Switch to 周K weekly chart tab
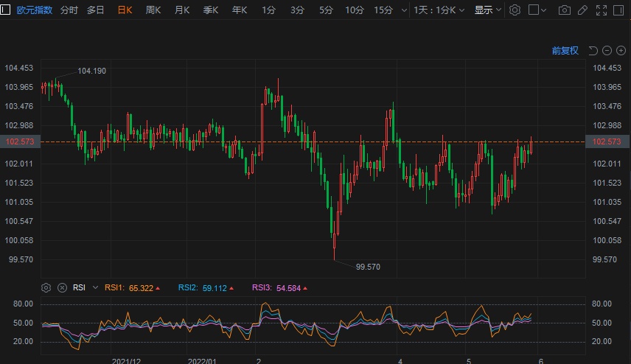This screenshot has height=364, width=631. (153, 10)
